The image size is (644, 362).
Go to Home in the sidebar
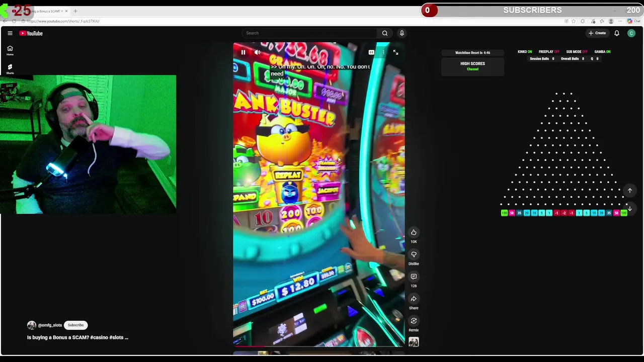[x=10, y=50]
